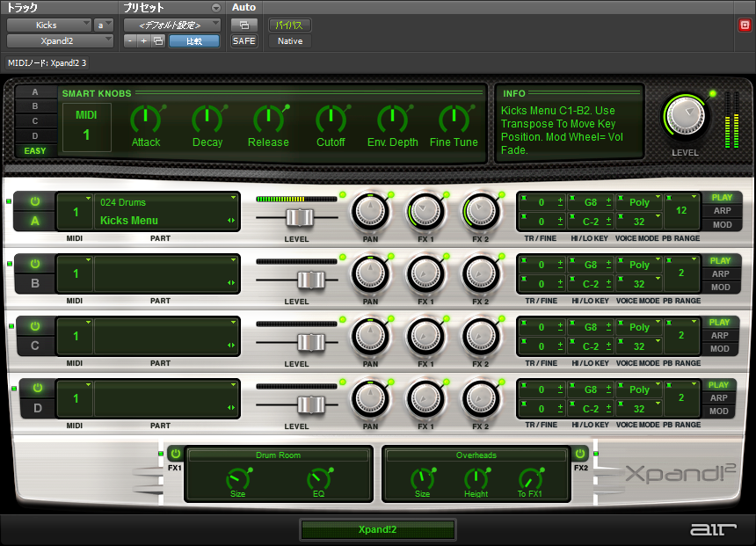Open the preset menu round arrow
Screen dimensions: 756x546
pos(216,8)
